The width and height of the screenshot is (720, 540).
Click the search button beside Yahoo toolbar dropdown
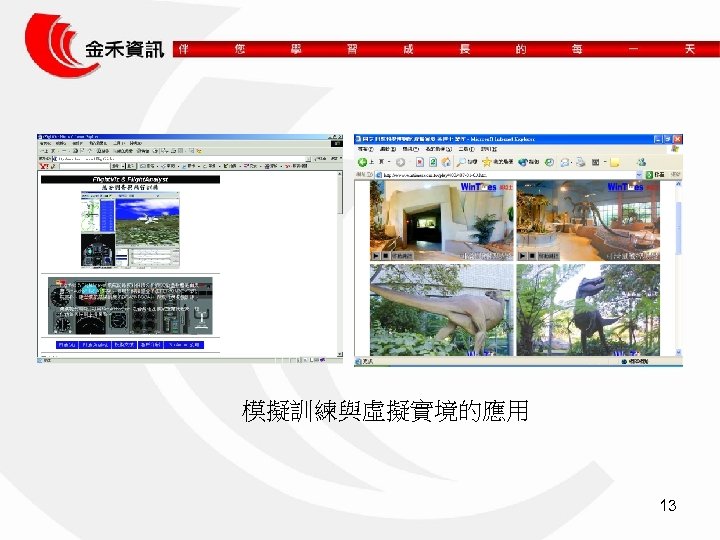130,166
